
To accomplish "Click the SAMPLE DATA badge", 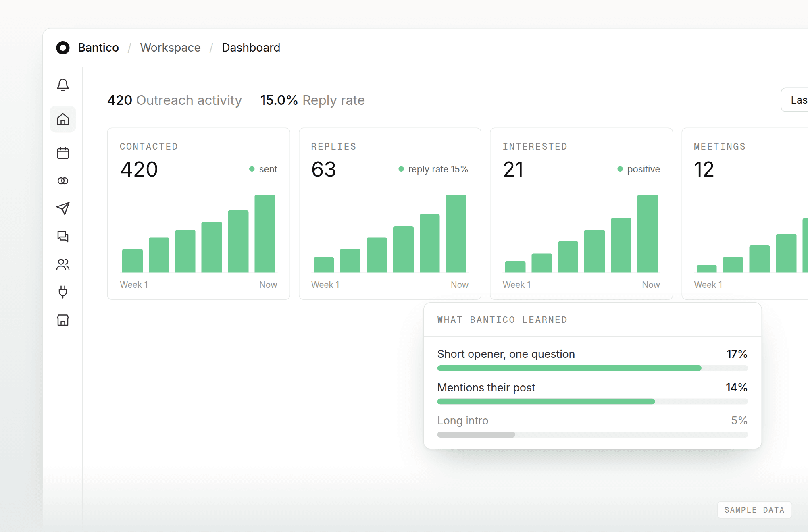I will click(754, 510).
